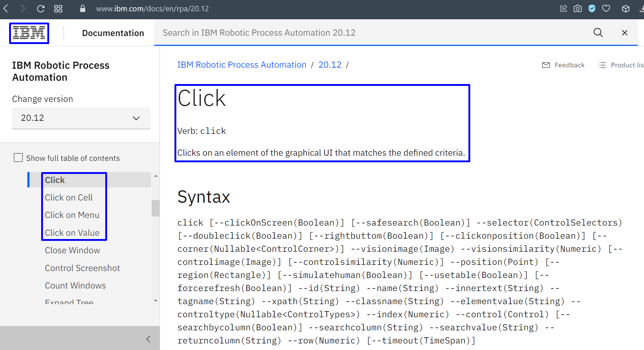Collapse the sidebar with left chevron
The width and height of the screenshot is (644, 350).
pos(148,339)
